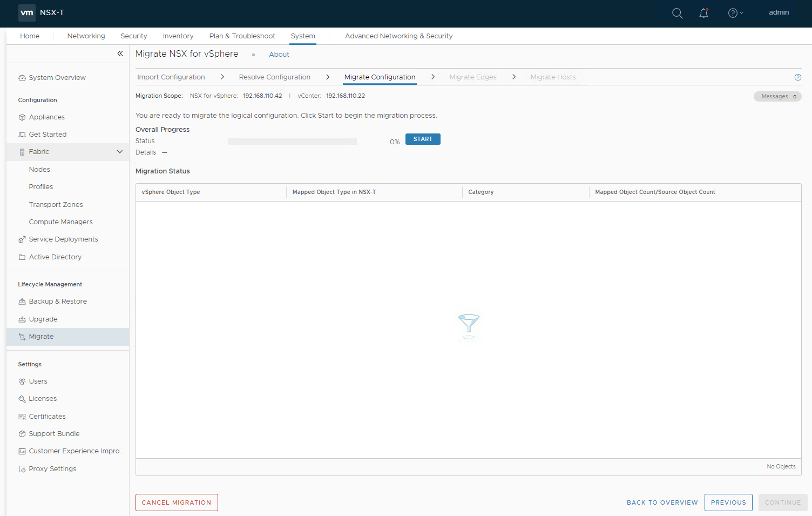
Task: Open the Networking tab
Action: pyautogui.click(x=86, y=36)
